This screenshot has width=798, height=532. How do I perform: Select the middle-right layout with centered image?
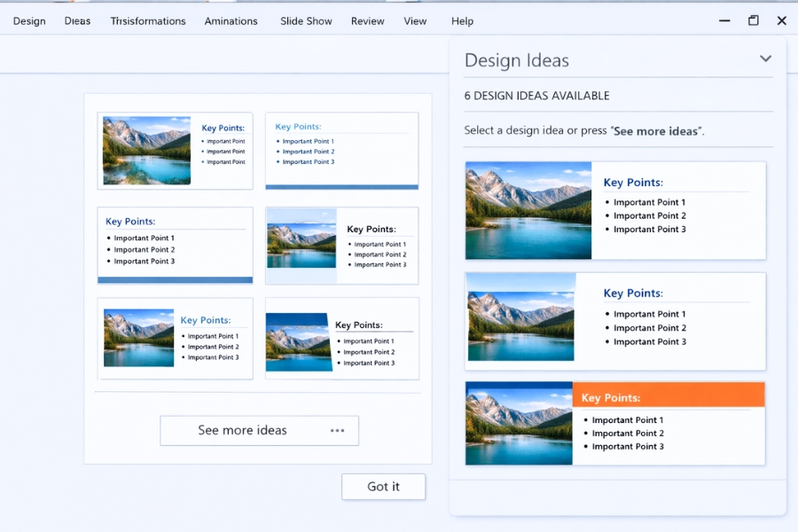pyautogui.click(x=341, y=244)
